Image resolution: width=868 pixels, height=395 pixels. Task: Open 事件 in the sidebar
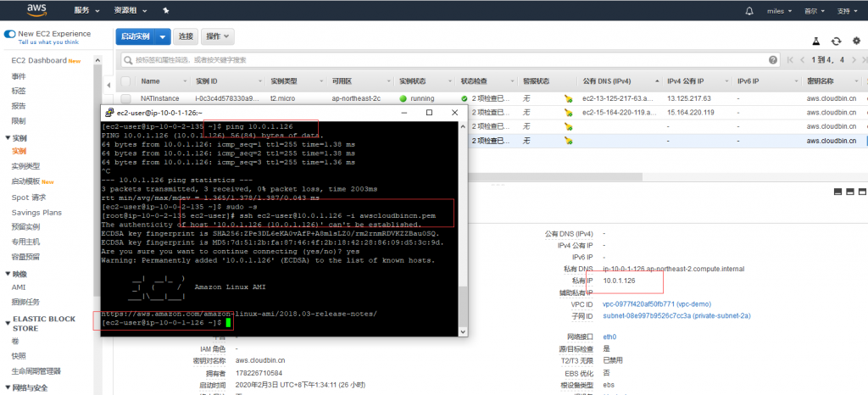click(19, 76)
